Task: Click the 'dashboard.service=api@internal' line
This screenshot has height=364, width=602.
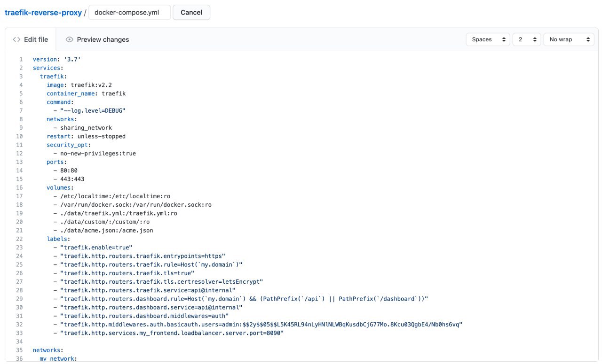Action: (x=148, y=307)
